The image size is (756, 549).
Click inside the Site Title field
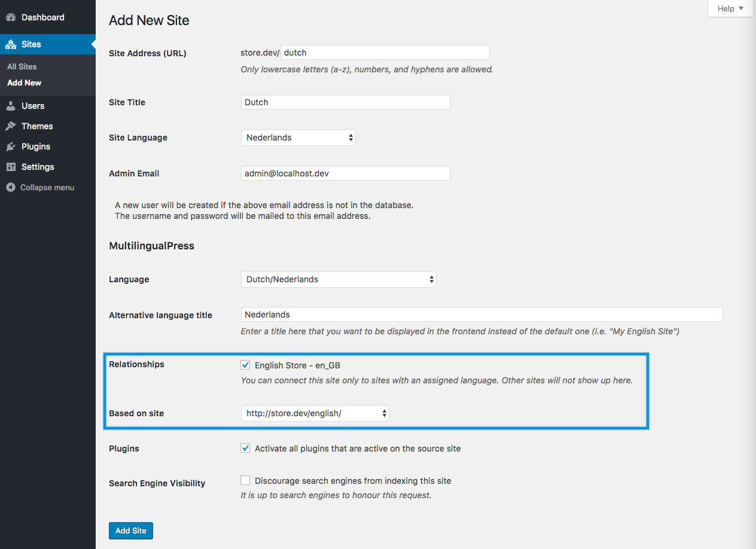click(345, 102)
